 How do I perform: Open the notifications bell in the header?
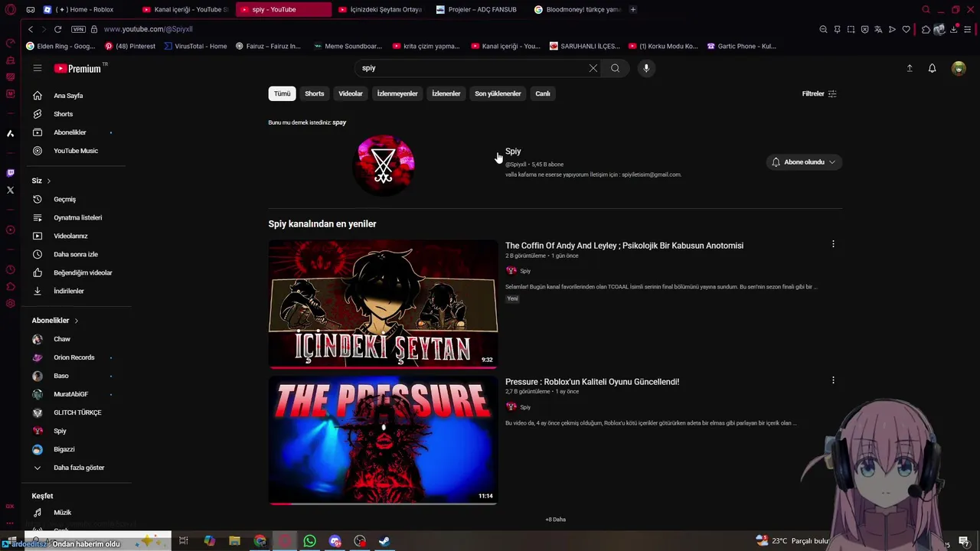[x=932, y=68]
